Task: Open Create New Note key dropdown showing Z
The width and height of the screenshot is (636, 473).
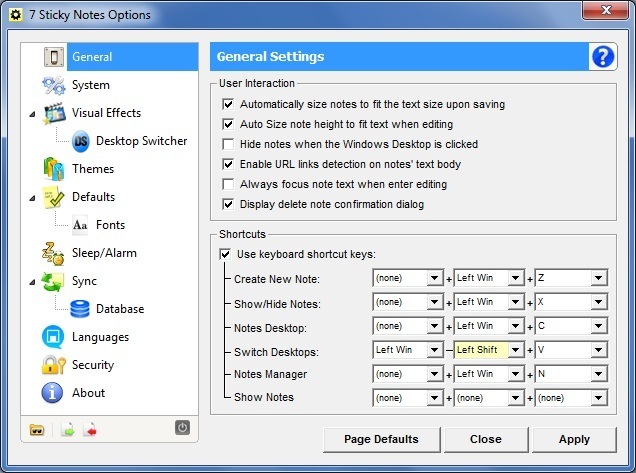Action: point(571,278)
